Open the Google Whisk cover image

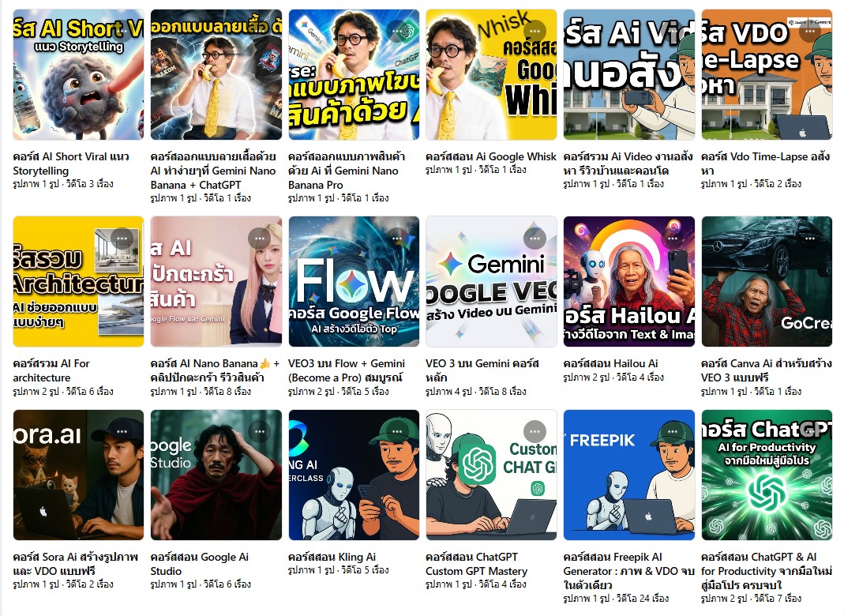pyautogui.click(x=491, y=74)
